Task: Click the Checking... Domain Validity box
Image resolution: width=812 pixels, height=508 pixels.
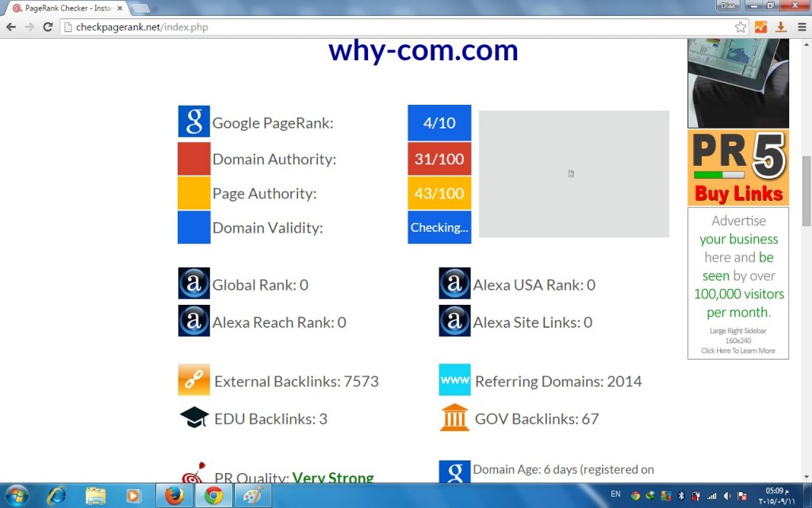Action: [x=439, y=227]
